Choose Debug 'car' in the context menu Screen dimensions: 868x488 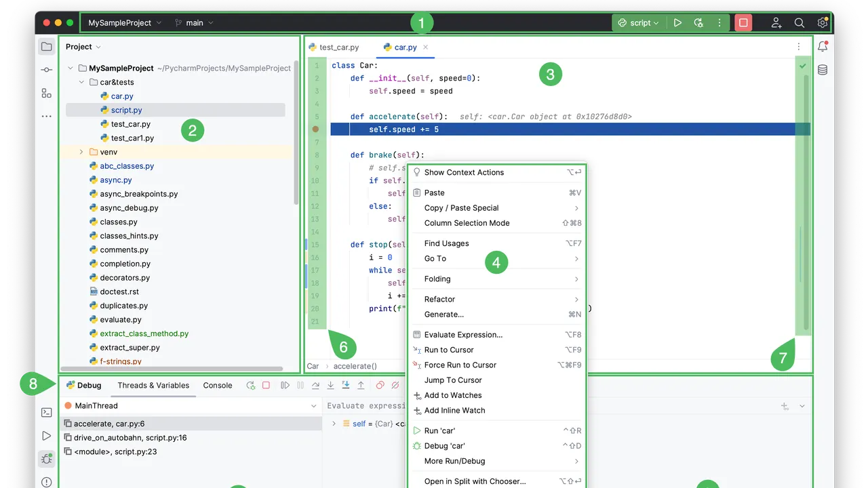point(498,446)
